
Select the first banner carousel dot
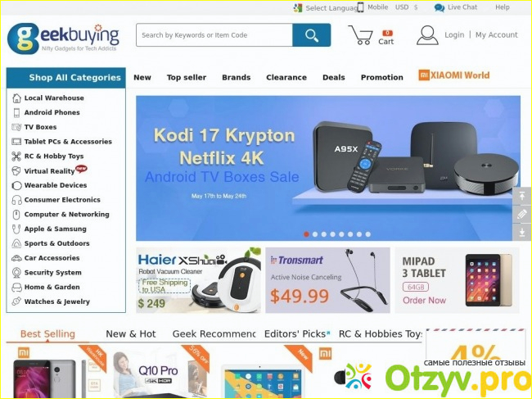[x=306, y=234]
